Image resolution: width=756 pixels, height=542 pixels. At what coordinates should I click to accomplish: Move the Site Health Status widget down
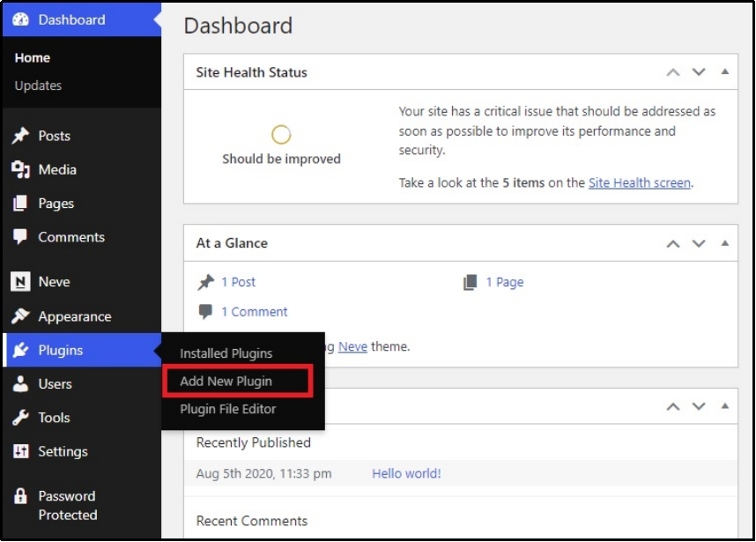[x=700, y=72]
